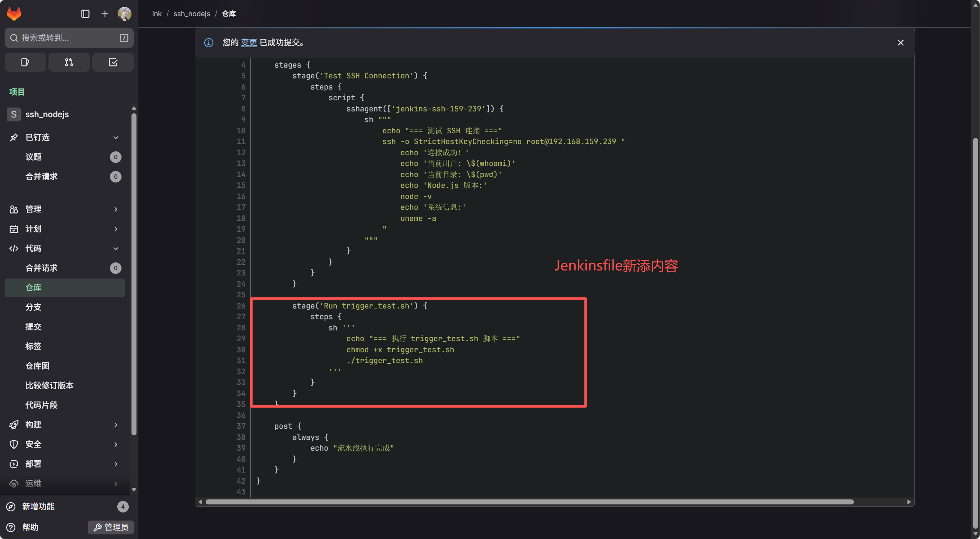
Task: Open the issues shortcut icon button
Action: (25, 62)
